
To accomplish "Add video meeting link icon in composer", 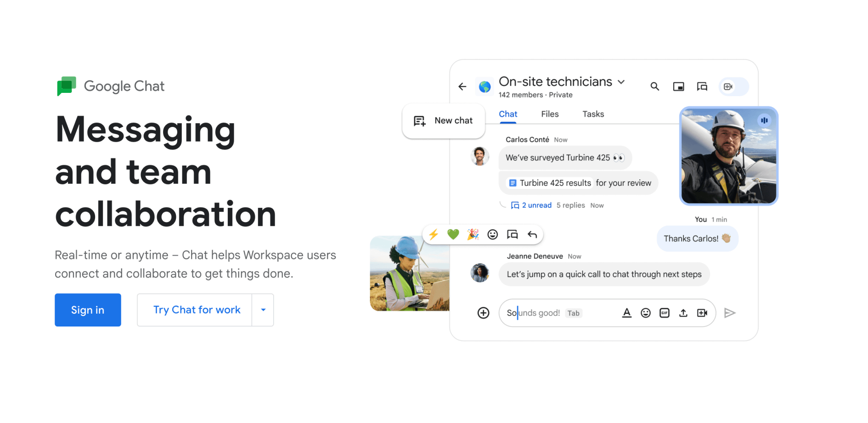I will [702, 313].
